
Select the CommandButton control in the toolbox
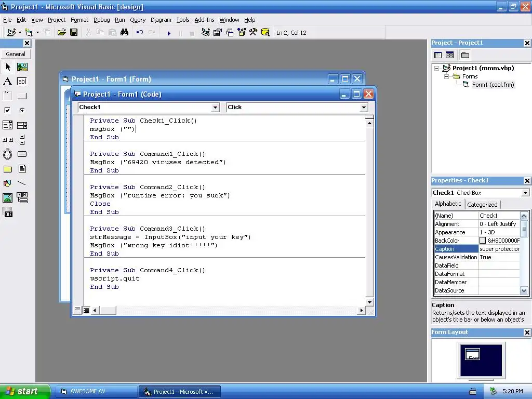[22, 96]
